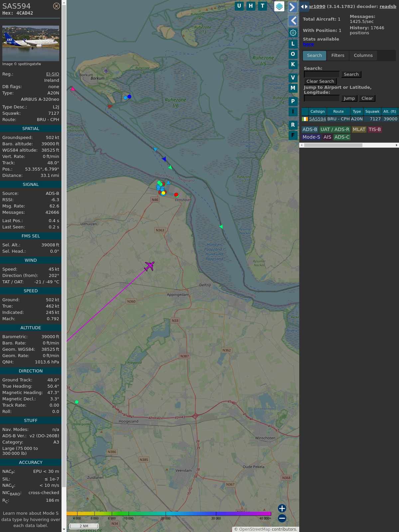Viewport: 399px width, 532px height.
Task: Open the map layers switcher
Action: [279, 6]
